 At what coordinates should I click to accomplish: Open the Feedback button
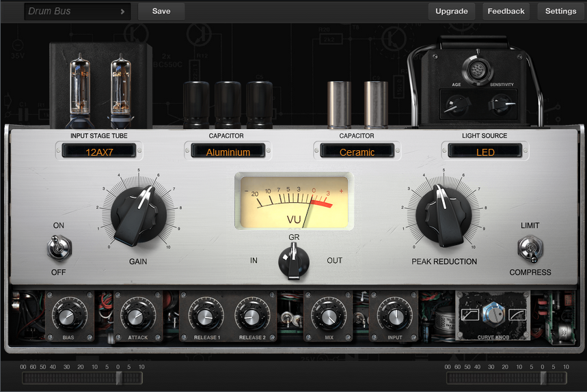506,11
